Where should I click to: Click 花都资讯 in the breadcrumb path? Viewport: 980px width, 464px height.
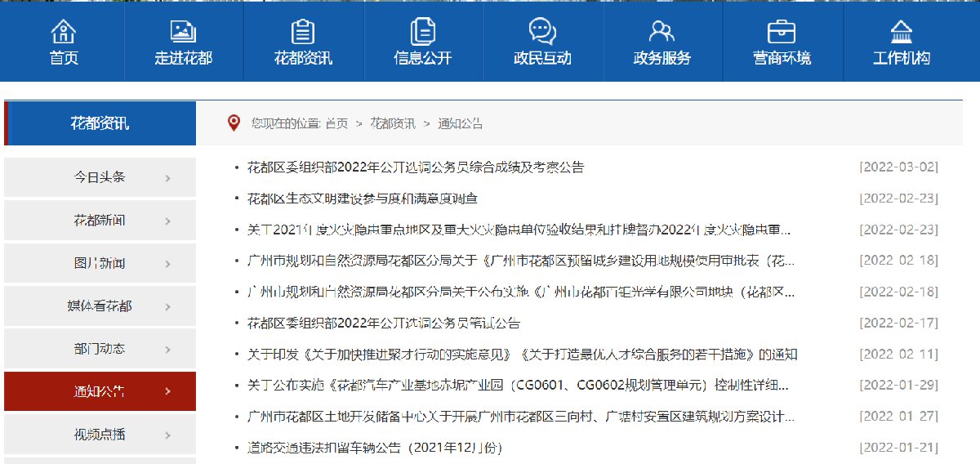pos(393,124)
